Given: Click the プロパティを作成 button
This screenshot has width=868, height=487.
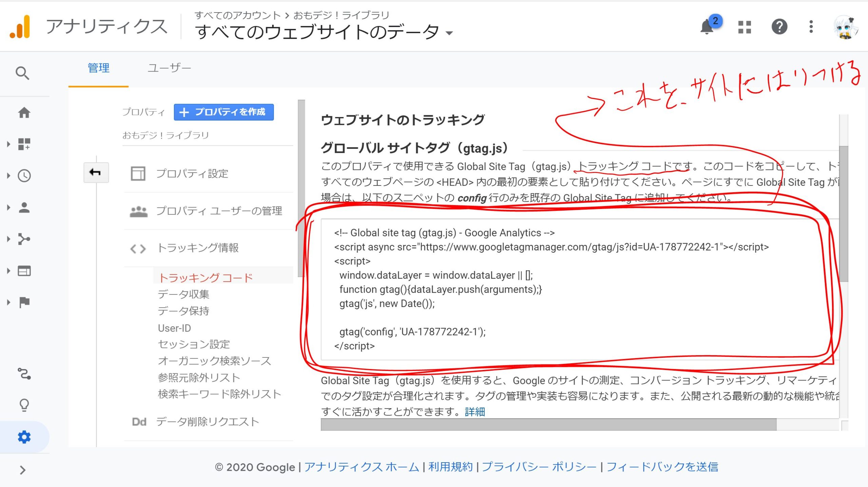Looking at the screenshot, I should [224, 112].
